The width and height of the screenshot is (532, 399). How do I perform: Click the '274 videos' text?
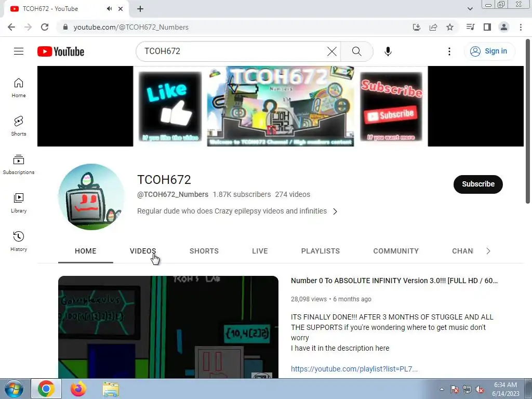(x=292, y=194)
